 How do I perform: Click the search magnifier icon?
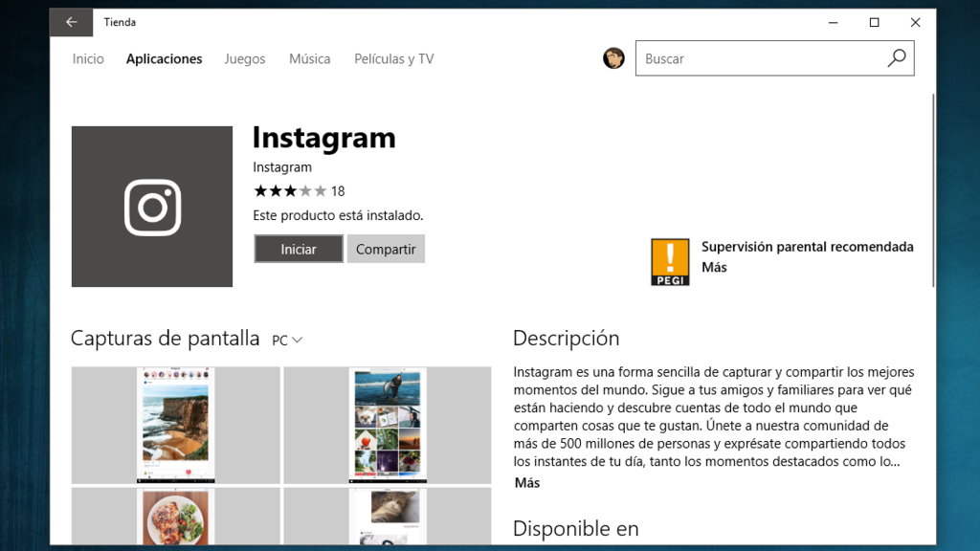tap(895, 58)
